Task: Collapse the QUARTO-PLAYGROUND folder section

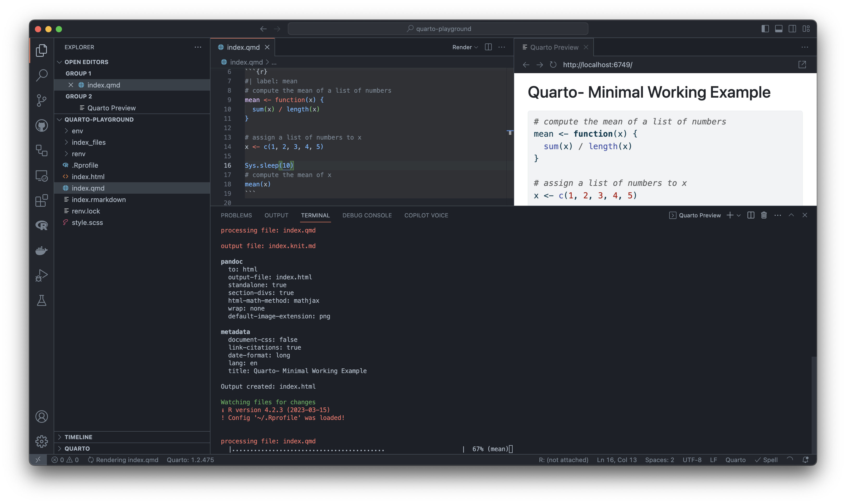Action: 59,119
